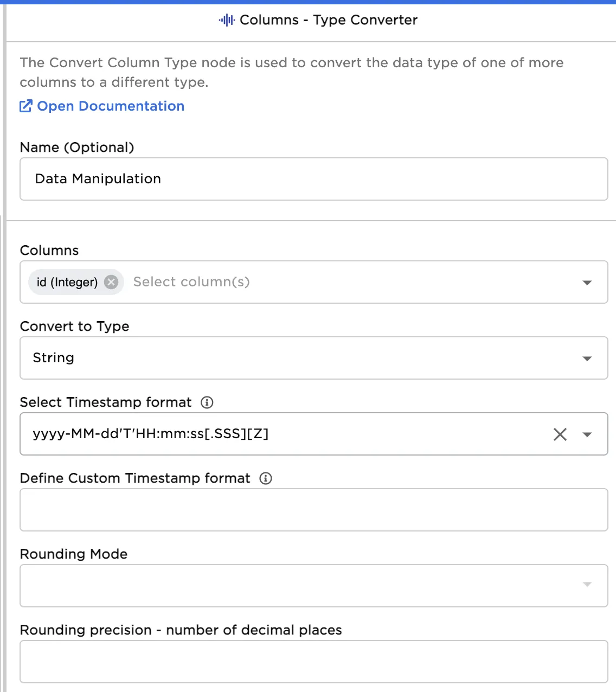
Task: Click the waveform icon beside Columns - Type Converter
Action: click(227, 21)
